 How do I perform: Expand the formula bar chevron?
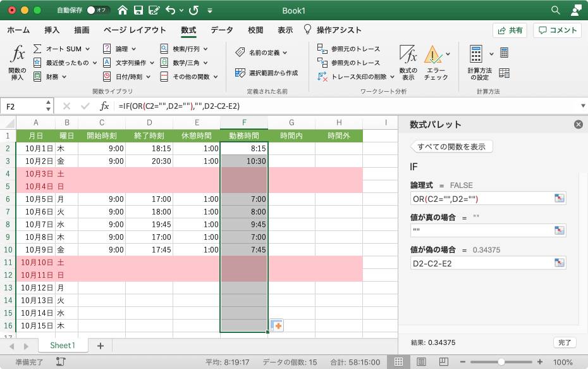(x=583, y=106)
